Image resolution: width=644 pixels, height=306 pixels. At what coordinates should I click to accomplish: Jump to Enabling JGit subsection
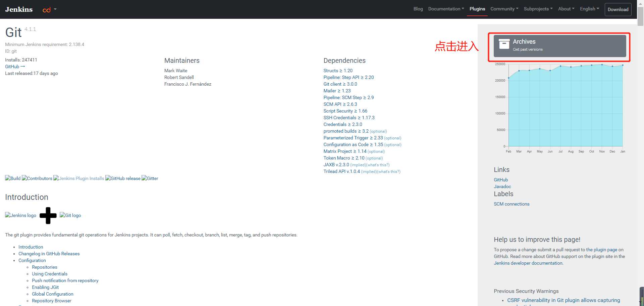45,287
